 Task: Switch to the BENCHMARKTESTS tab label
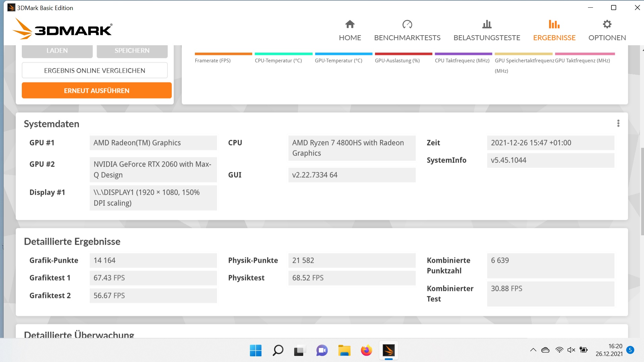[x=407, y=38]
